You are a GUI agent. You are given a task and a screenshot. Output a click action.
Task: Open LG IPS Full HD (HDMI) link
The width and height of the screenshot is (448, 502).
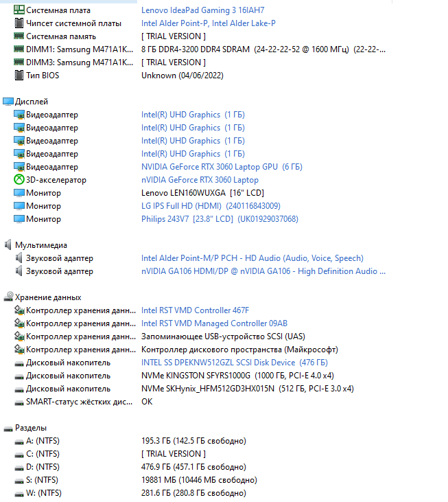[211, 206]
